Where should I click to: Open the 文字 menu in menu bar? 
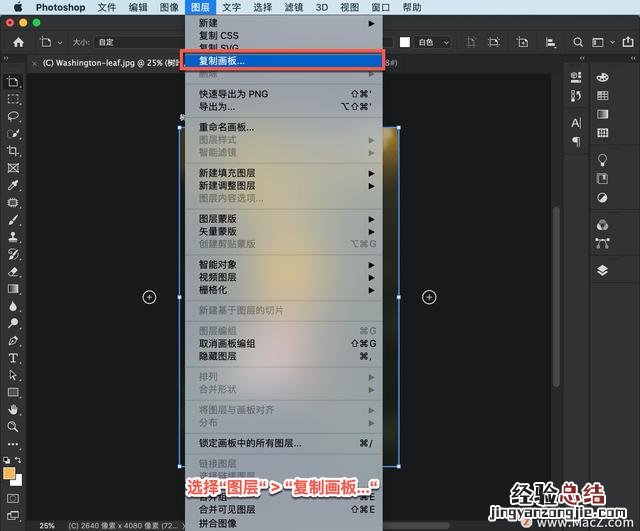click(x=231, y=7)
